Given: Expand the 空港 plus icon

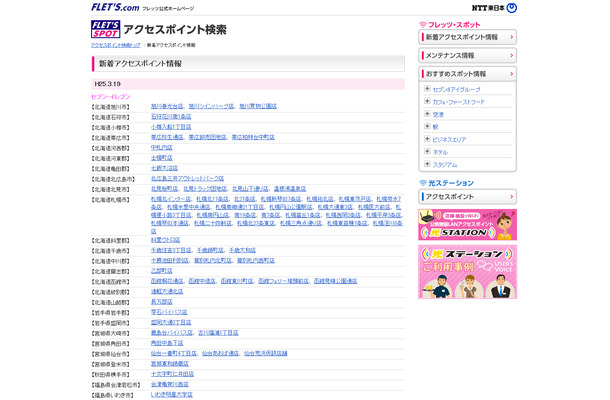Looking at the screenshot, I should 427,114.
